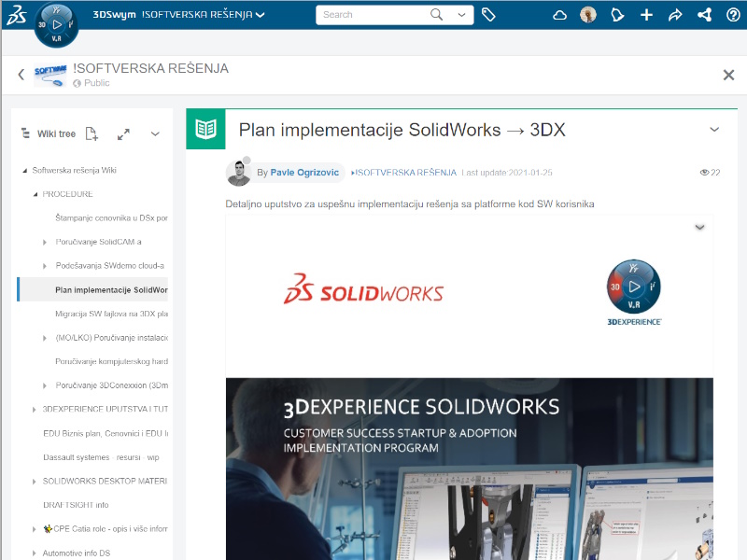
Task: Add a new wiki page icon
Action: [92, 134]
